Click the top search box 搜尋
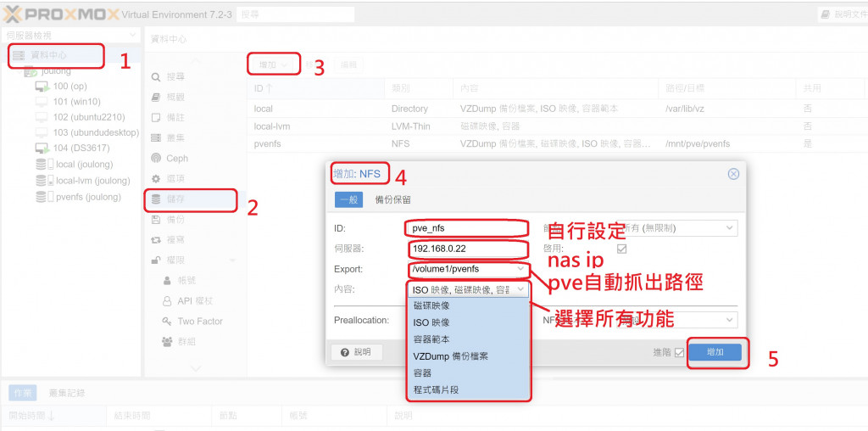The height and width of the screenshot is (431, 868). (x=295, y=15)
